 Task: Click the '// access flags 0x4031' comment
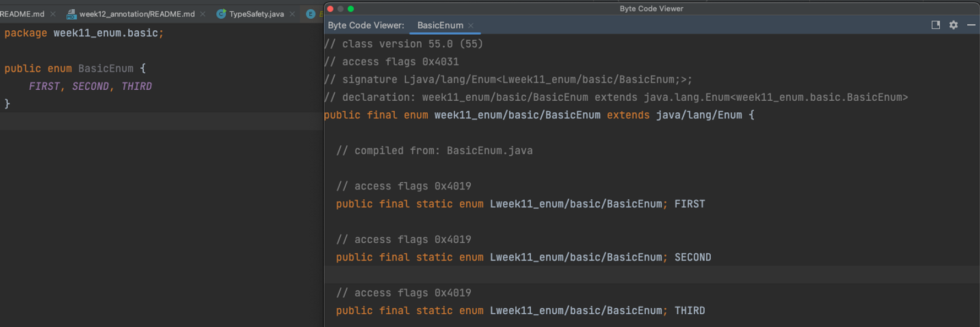click(391, 62)
